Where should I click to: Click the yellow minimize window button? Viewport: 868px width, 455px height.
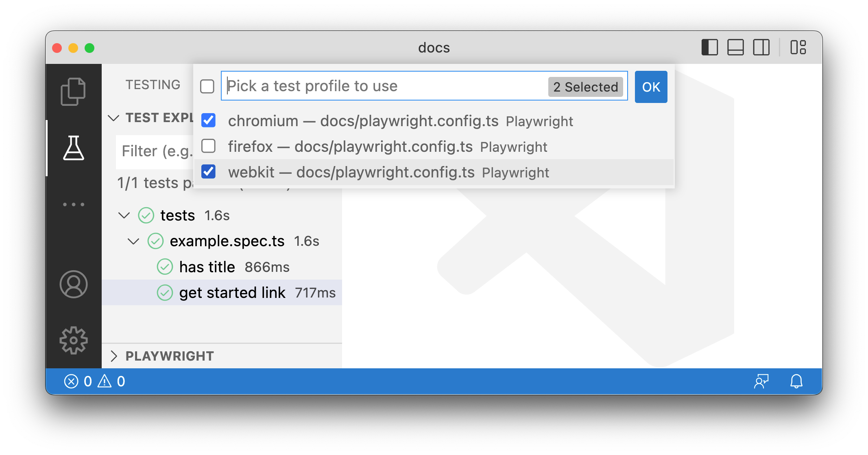pos(73,48)
